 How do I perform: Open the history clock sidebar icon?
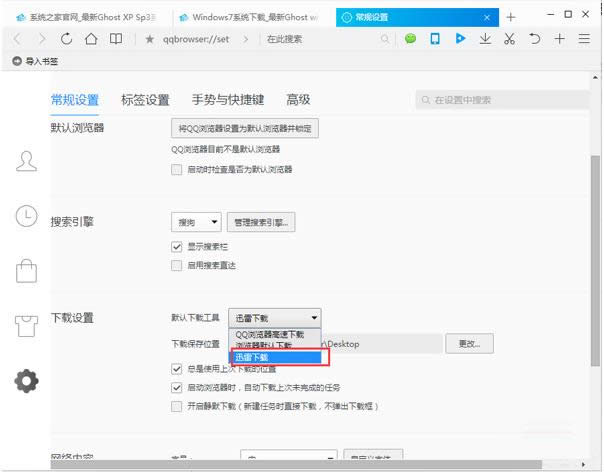click(27, 216)
